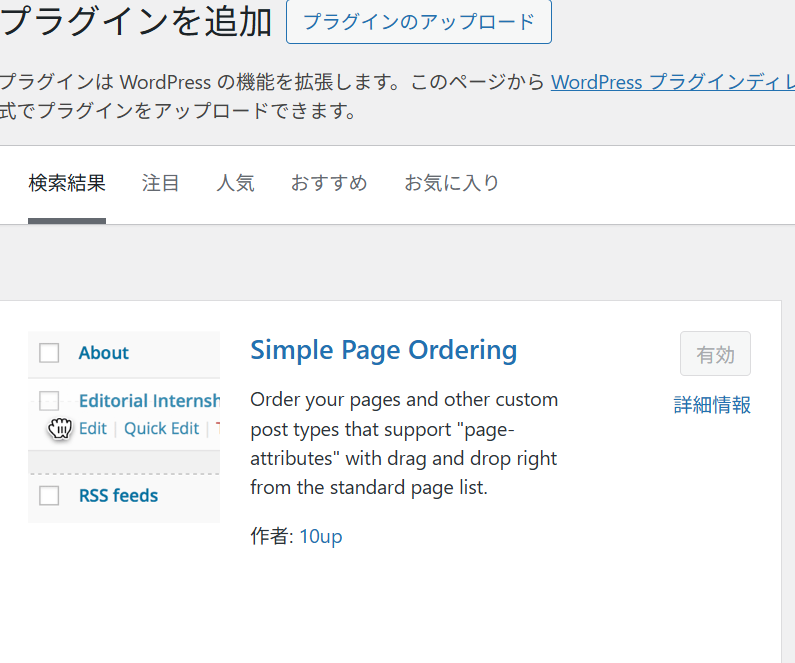The width and height of the screenshot is (795, 663).
Task: Click the grab hand cursor icon
Action: (60, 428)
